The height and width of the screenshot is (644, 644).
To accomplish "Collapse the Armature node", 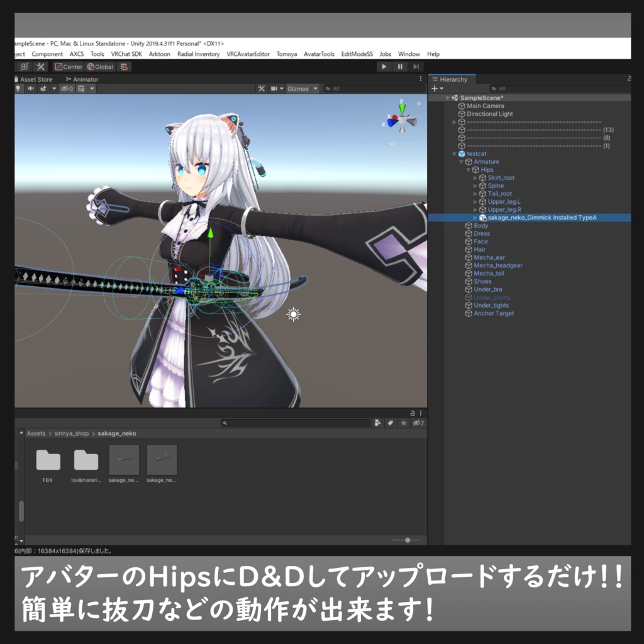I will click(x=461, y=162).
